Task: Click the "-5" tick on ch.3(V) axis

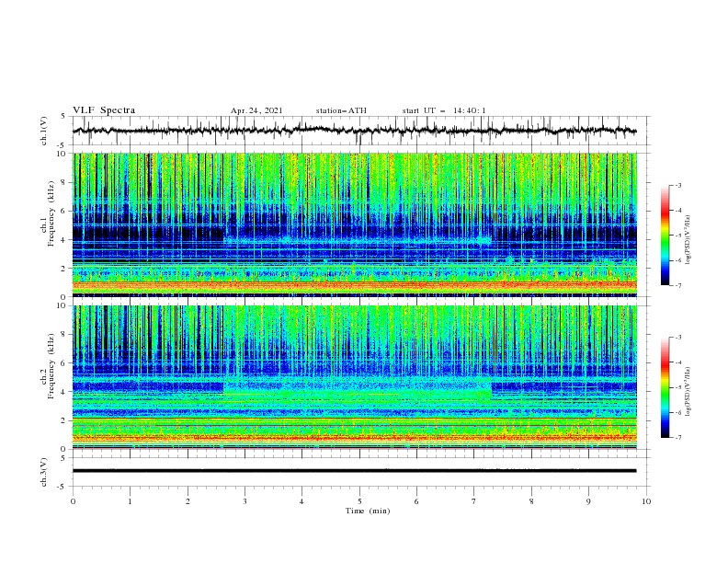Action: [x=62, y=487]
